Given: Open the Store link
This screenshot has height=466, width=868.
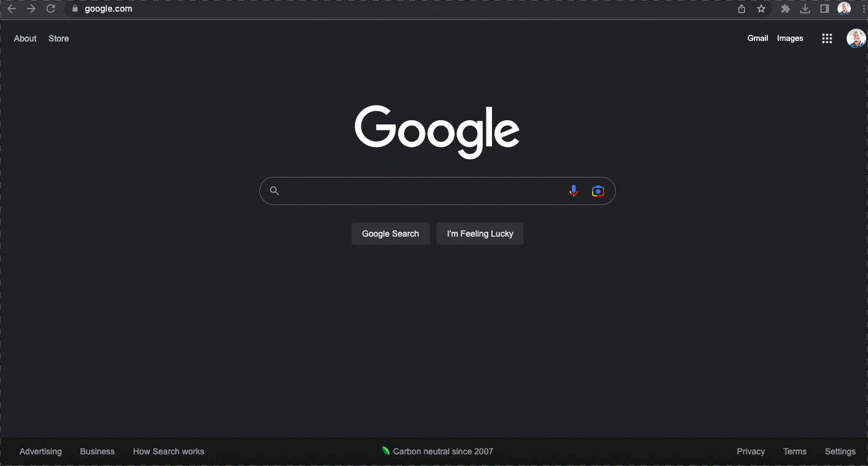Looking at the screenshot, I should [x=59, y=38].
